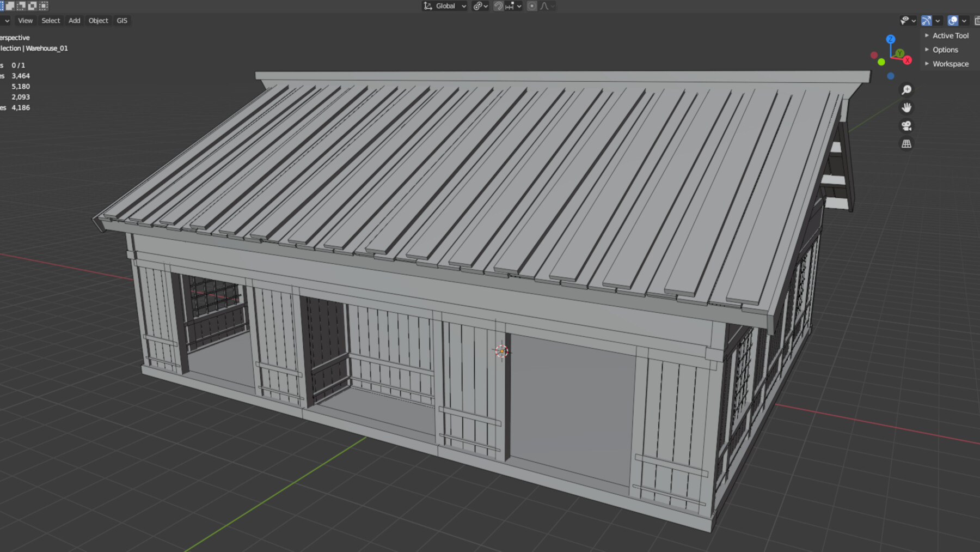Open the Select menu in the header
The width and height of the screenshot is (980, 552).
pyautogui.click(x=51, y=20)
